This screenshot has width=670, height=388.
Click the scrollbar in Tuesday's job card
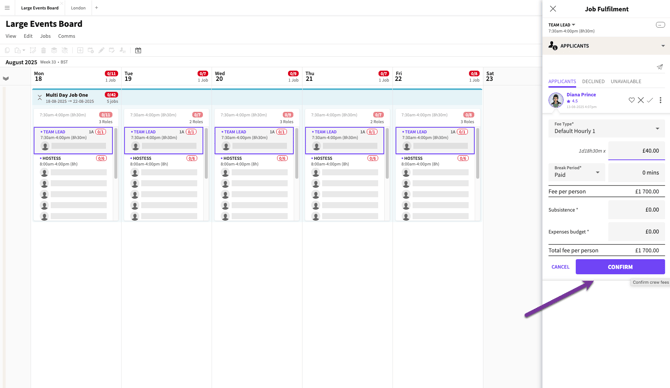206,153
